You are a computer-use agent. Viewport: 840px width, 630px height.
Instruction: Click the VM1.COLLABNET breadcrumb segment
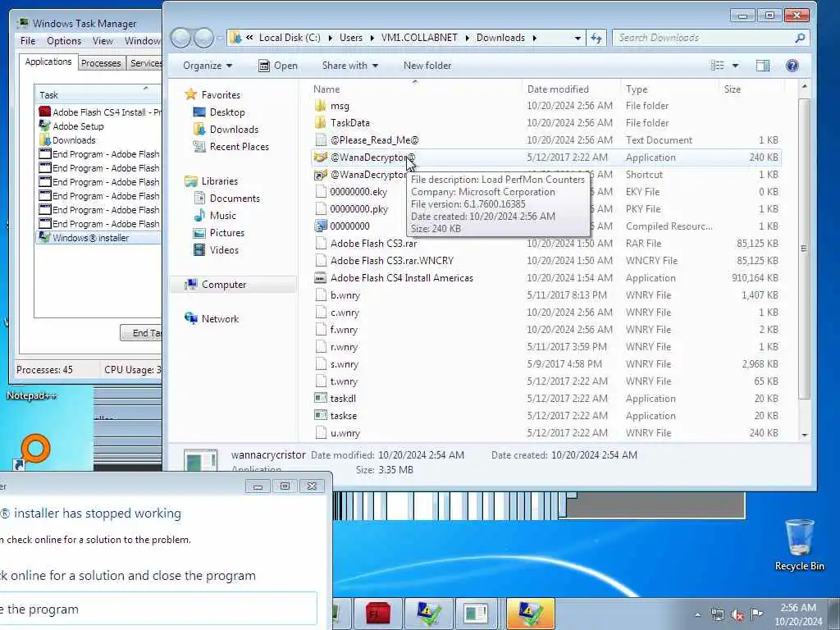[x=419, y=38]
